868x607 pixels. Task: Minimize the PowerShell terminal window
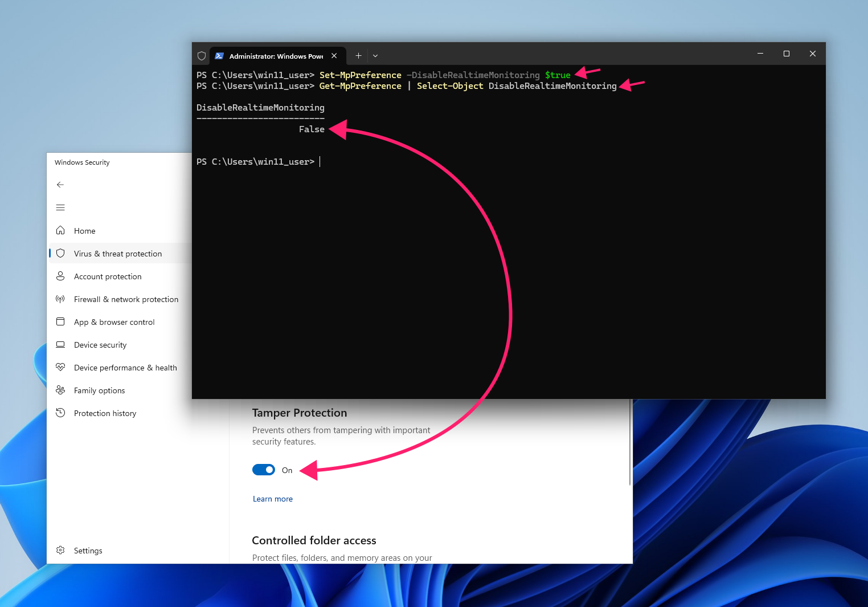(760, 54)
